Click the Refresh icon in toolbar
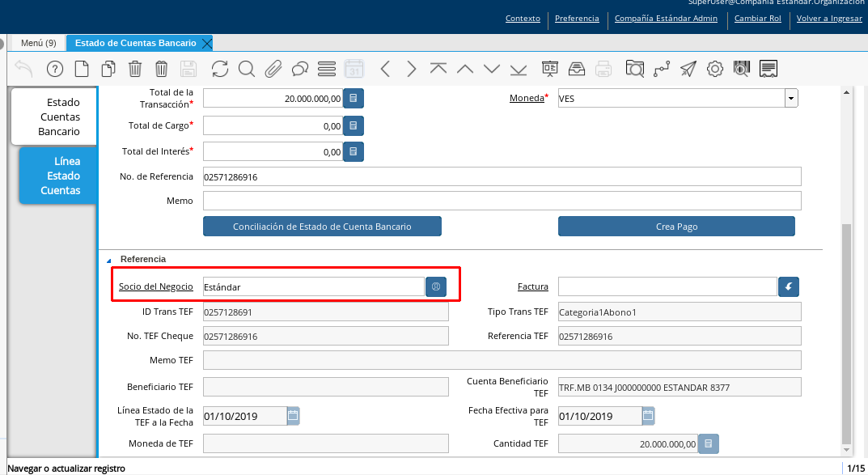868x475 pixels. coord(220,69)
